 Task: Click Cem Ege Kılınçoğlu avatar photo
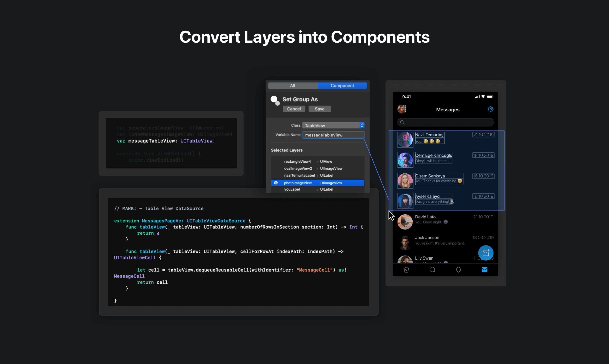pos(405,160)
